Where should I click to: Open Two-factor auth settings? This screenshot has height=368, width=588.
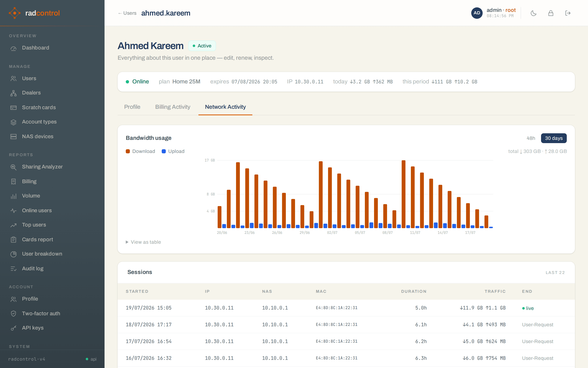point(52,313)
